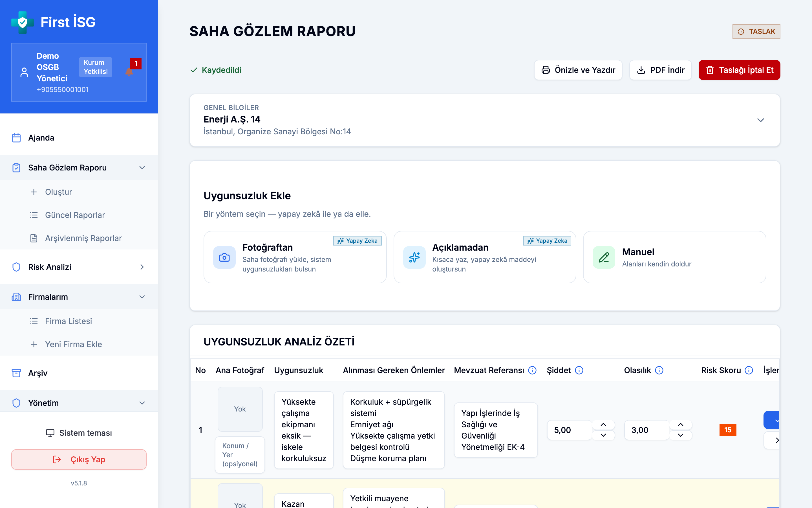Edit the Yapı İşlerinde mevzuat reference field

(x=496, y=430)
